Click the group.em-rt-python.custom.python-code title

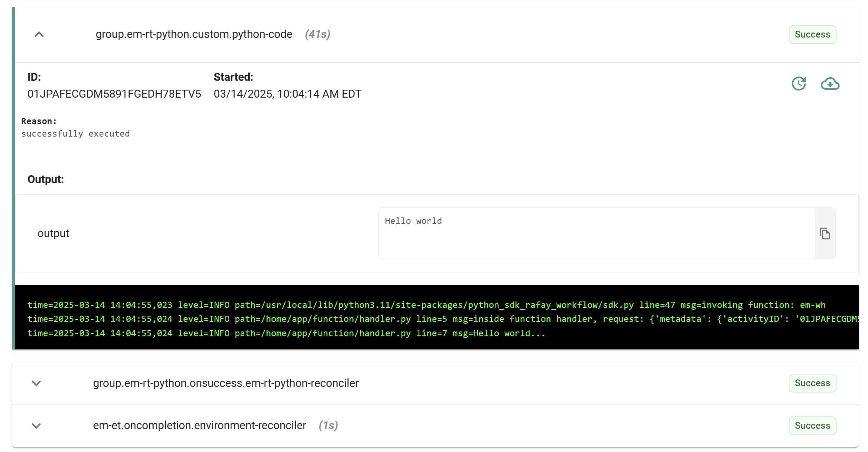194,34
